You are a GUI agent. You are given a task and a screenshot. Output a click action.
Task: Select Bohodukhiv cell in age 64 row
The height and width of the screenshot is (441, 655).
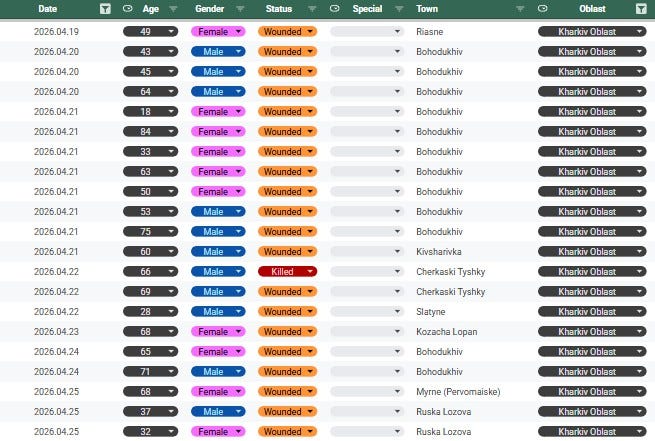tap(439, 91)
